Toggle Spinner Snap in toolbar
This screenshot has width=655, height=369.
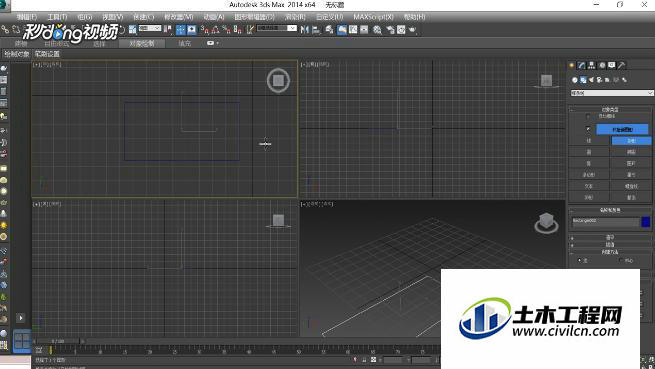pyautogui.click(x=237, y=29)
